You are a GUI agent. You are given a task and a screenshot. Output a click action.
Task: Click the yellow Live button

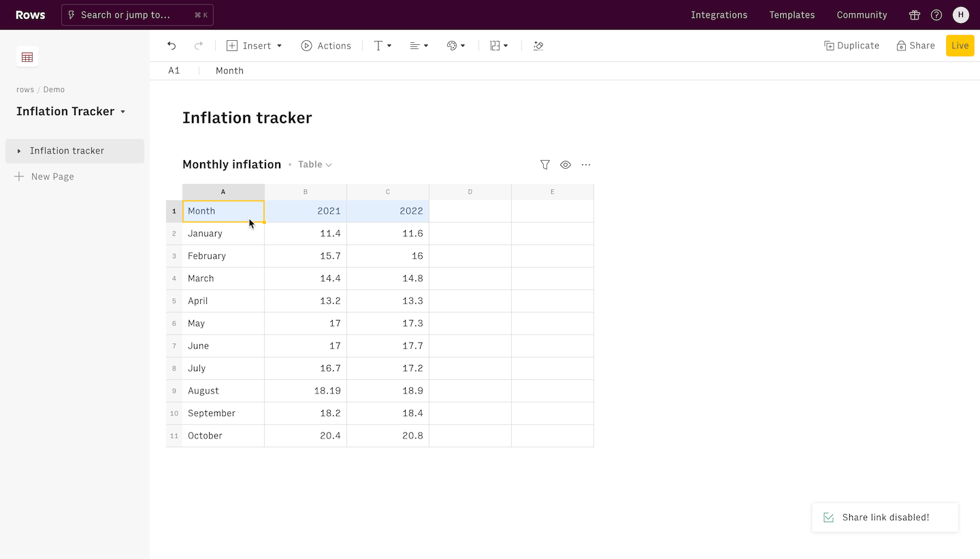tap(960, 46)
